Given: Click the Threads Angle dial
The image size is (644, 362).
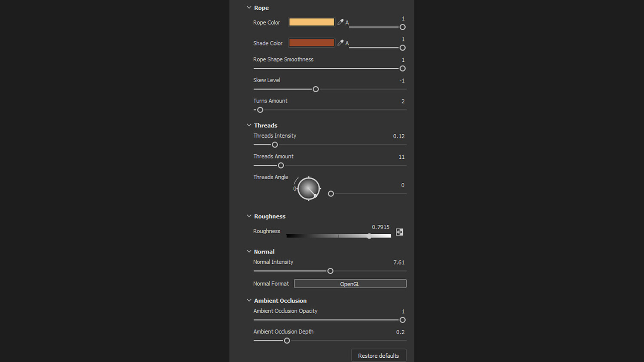Looking at the screenshot, I should coord(309,189).
